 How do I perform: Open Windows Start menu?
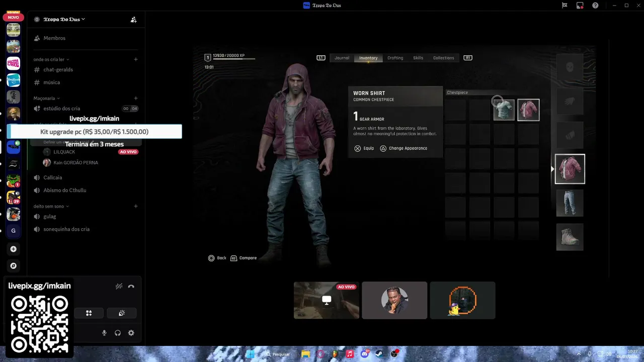250,354
